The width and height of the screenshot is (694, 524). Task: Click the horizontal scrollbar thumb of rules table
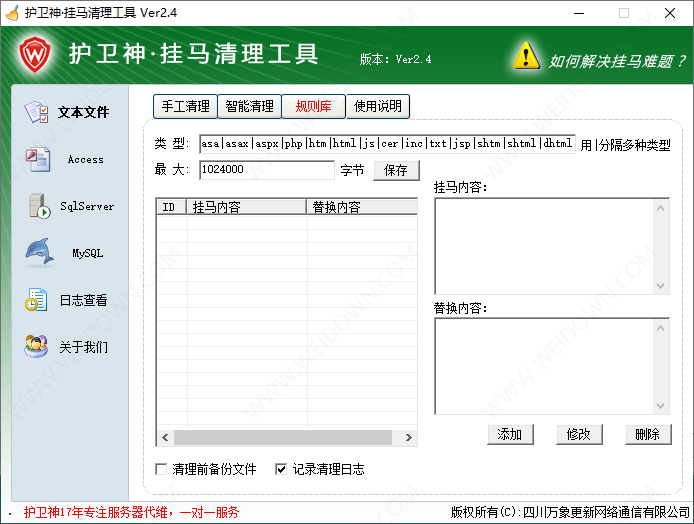(x=283, y=438)
